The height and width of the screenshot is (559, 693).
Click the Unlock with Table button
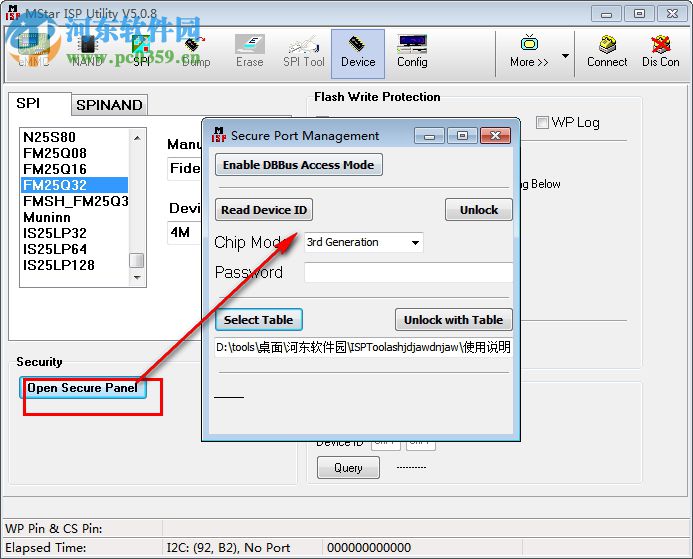pos(453,319)
